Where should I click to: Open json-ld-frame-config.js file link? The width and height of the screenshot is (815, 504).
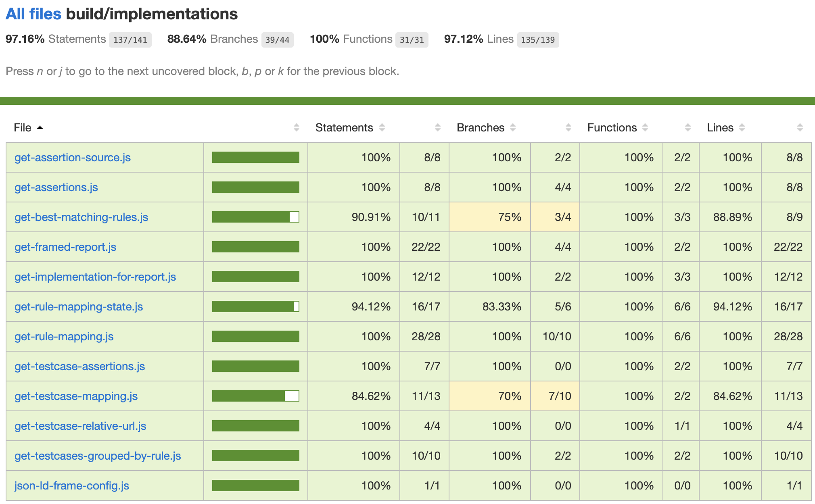pos(72,486)
